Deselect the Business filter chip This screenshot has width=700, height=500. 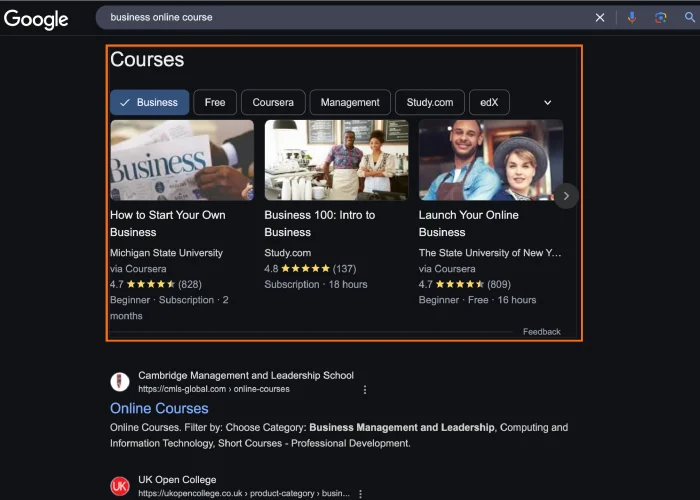pos(150,102)
